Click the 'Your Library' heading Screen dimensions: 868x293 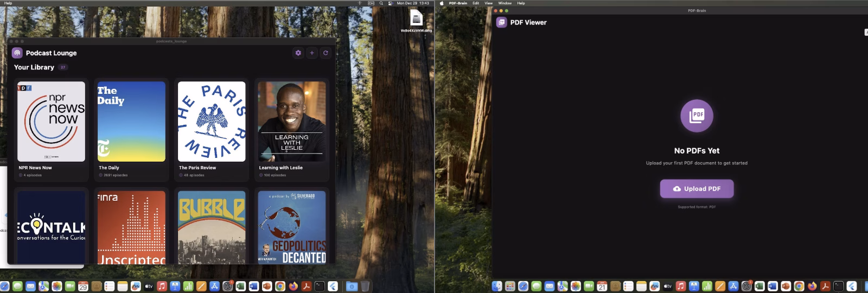pyautogui.click(x=34, y=67)
